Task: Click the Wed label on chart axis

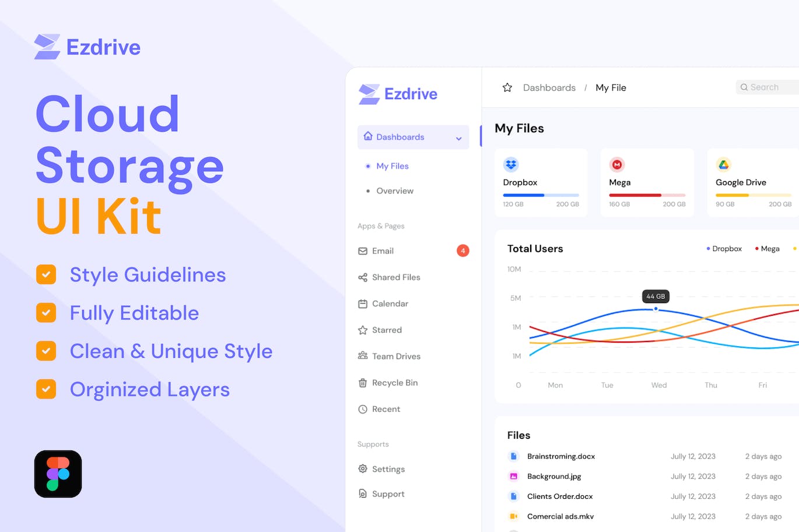Action: [x=659, y=385]
